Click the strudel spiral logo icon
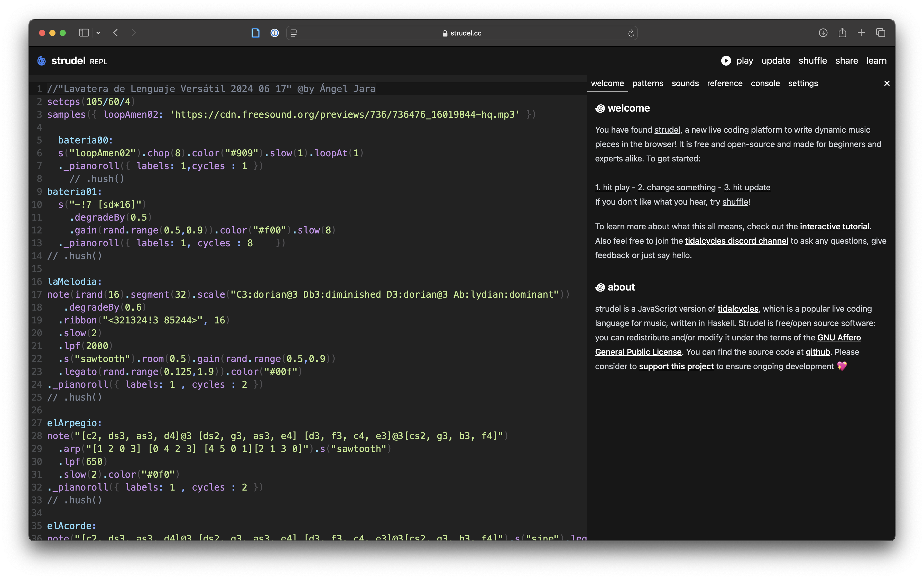The height and width of the screenshot is (579, 924). coord(42,60)
